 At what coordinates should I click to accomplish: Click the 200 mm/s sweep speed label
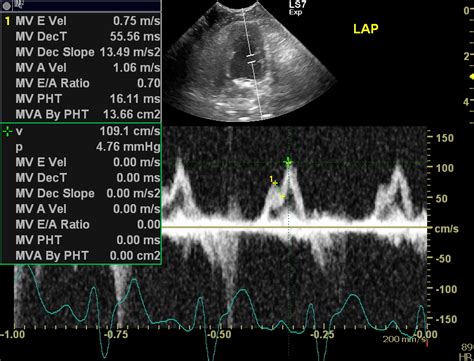pyautogui.click(x=404, y=340)
